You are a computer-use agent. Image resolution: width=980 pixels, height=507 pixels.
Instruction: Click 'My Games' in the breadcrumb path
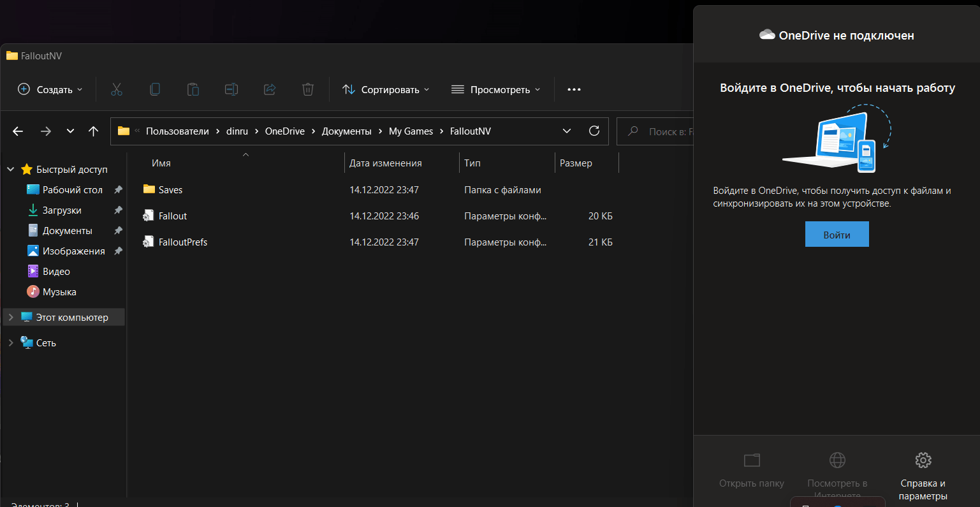[x=411, y=131]
